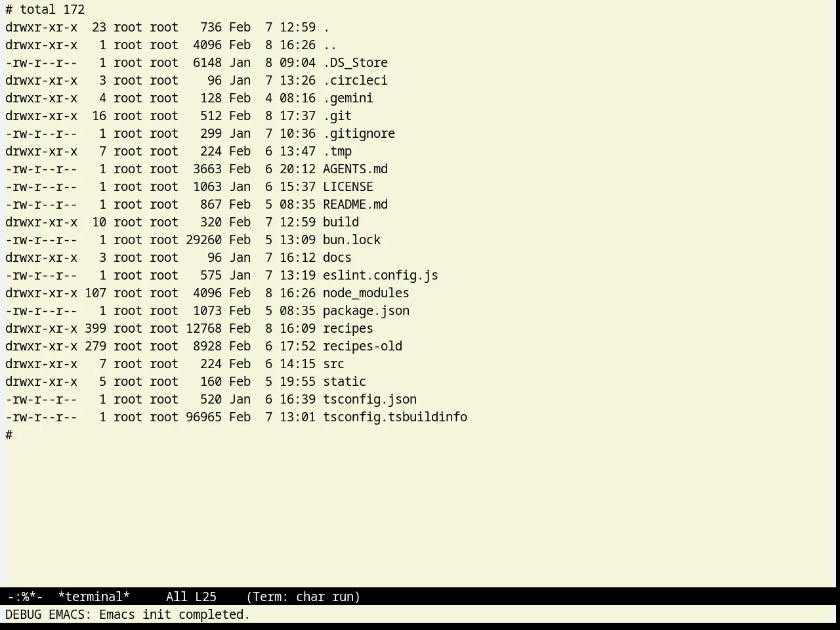Click the .DS_Store file name
This screenshot has height=630, width=840.
[x=355, y=63]
